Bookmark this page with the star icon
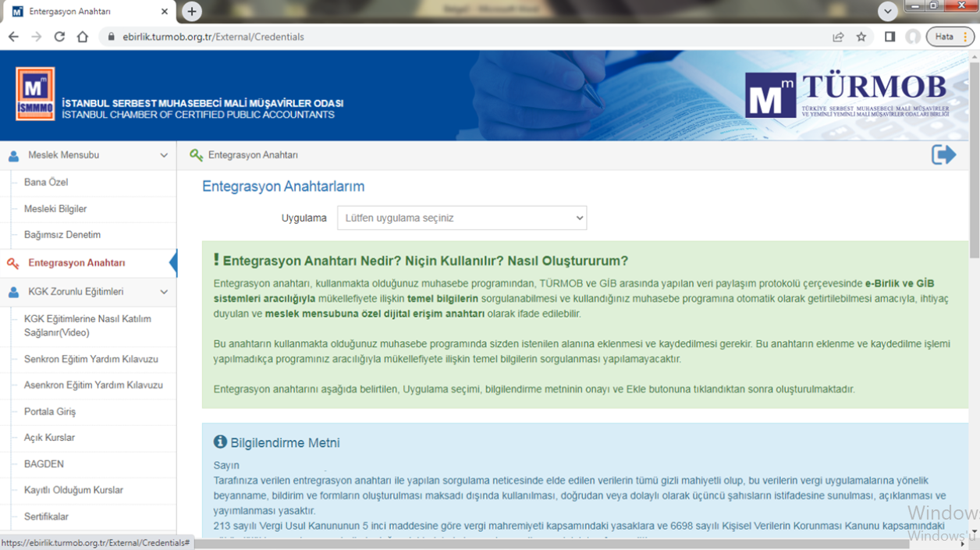 861,37
